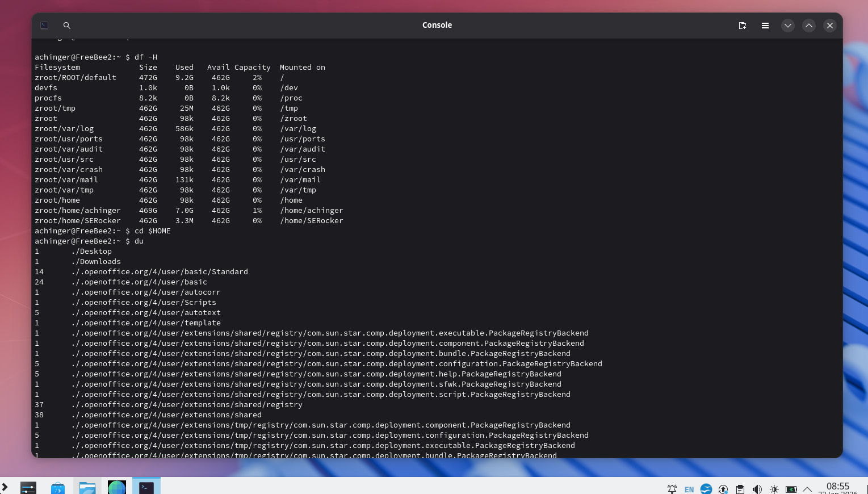Minimize Console with the down chevron button

787,26
